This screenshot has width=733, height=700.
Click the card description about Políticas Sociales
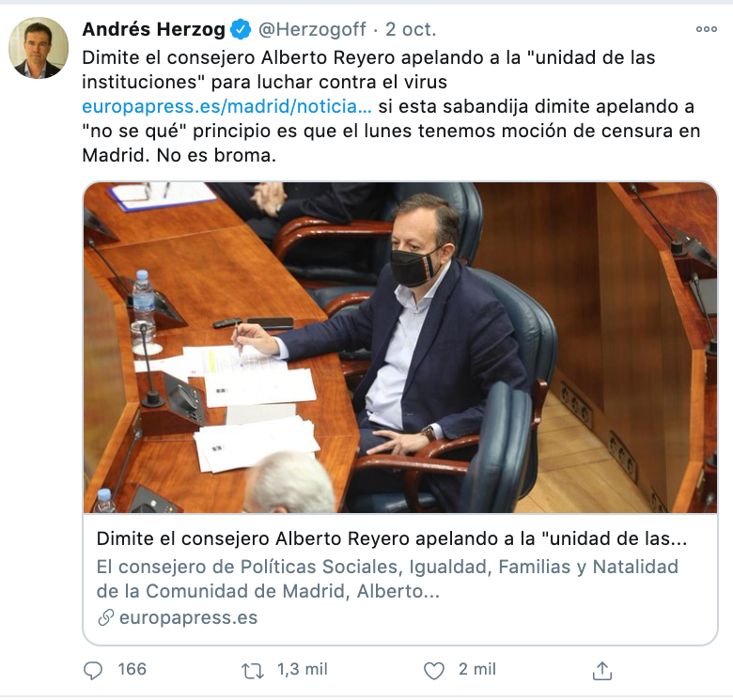[387, 579]
